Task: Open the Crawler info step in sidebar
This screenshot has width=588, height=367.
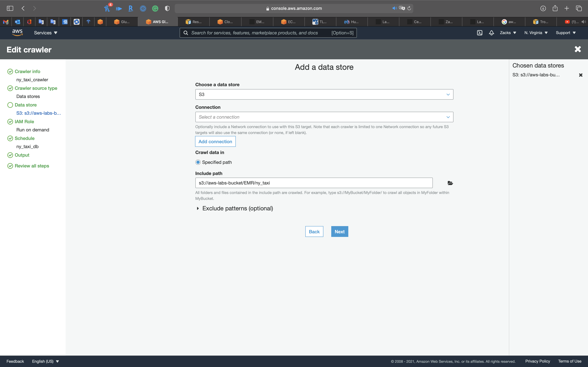Action: point(27,71)
